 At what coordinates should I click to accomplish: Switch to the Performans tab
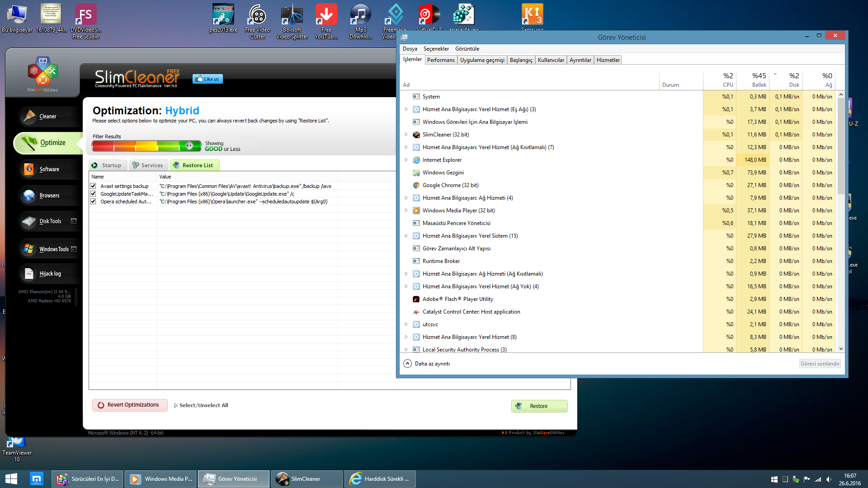(x=441, y=60)
